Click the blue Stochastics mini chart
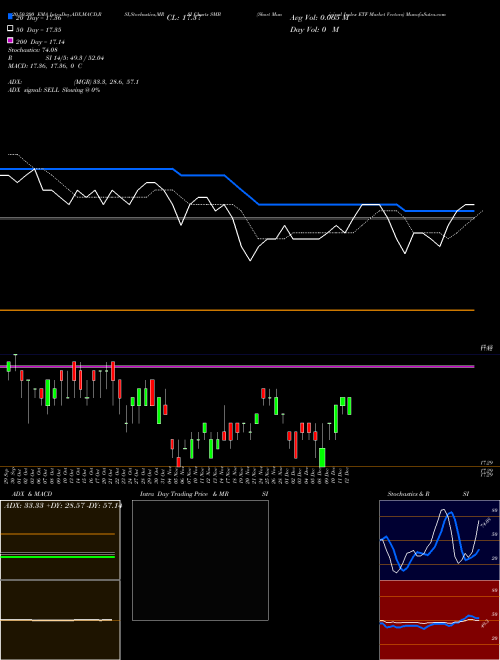Image resolution: width=500 pixels, height=660 pixels. (x=439, y=540)
